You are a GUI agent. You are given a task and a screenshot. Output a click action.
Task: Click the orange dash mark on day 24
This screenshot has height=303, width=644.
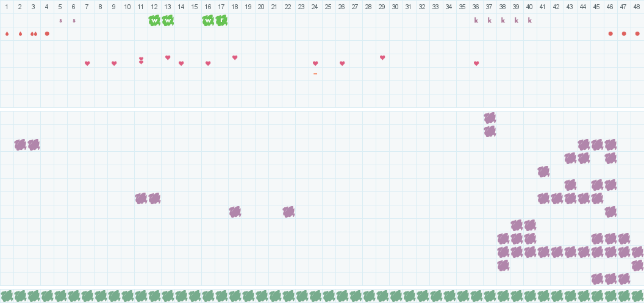(315, 74)
